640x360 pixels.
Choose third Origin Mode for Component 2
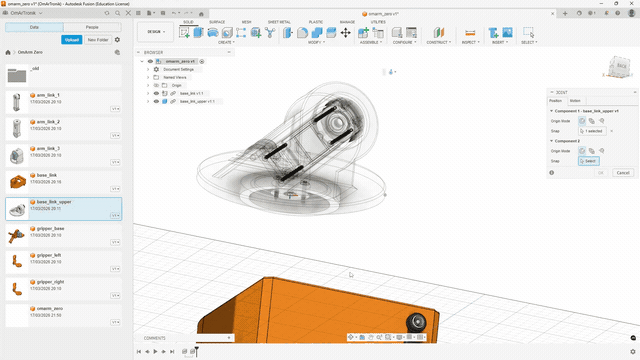[602, 151]
